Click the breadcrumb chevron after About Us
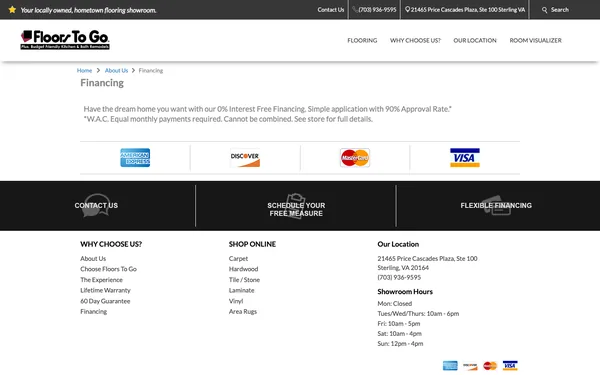This screenshot has height=375, width=600. pyautogui.click(x=133, y=70)
